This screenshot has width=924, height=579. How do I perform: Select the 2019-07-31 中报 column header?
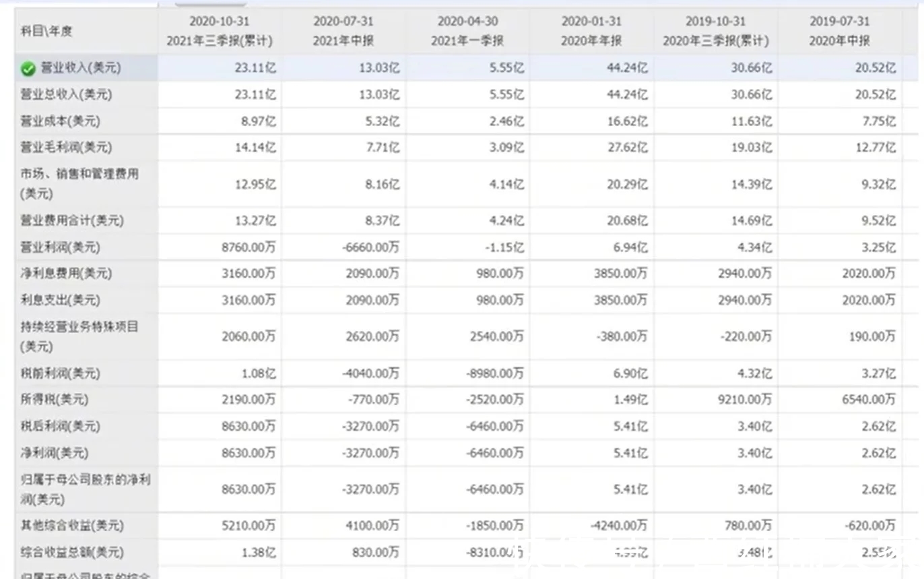(x=839, y=31)
